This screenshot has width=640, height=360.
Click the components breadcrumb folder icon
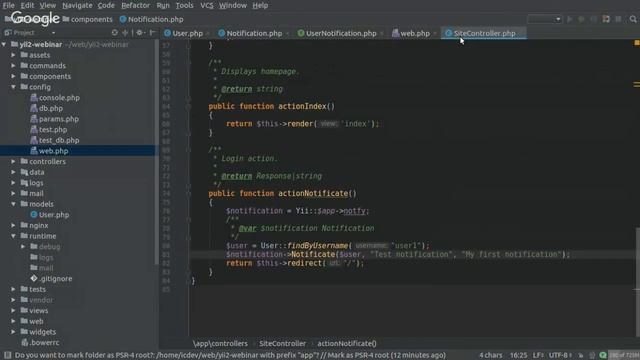pyautogui.click(x=66, y=19)
